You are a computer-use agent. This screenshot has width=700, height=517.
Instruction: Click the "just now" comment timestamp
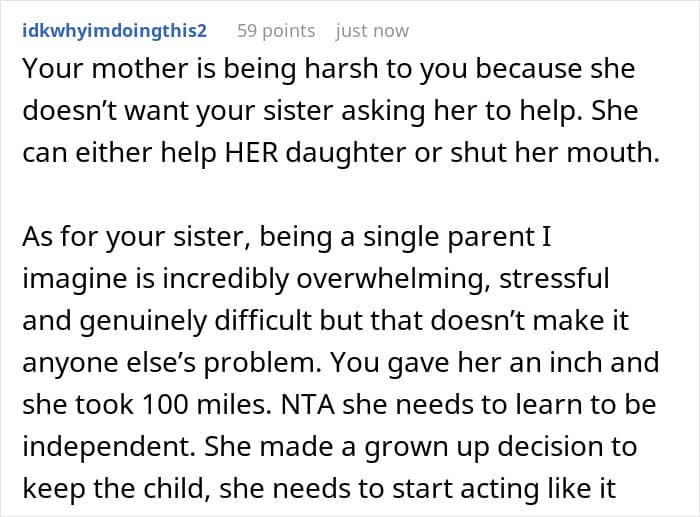click(x=372, y=30)
